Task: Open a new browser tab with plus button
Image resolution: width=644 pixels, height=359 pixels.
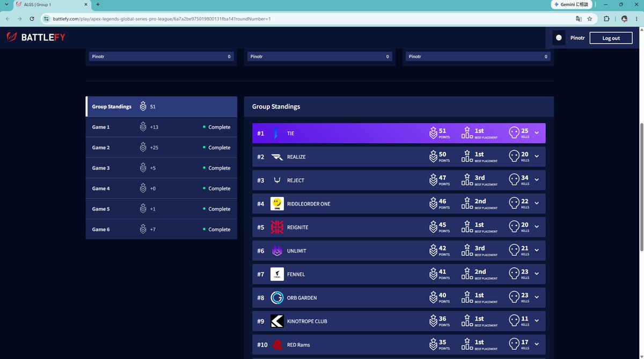Action: pyautogui.click(x=98, y=4)
